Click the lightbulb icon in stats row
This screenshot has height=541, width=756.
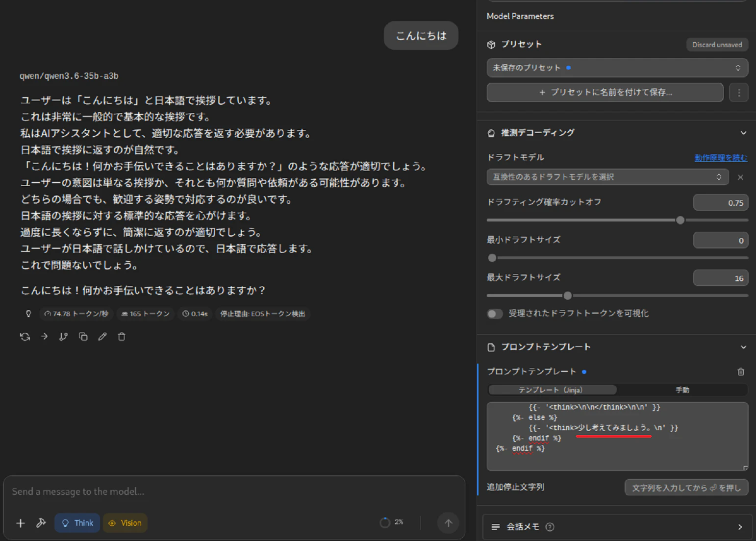click(28, 314)
